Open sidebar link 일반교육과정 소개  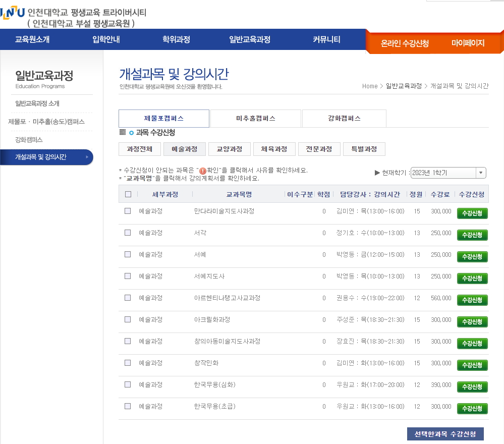pyautogui.click(x=37, y=103)
